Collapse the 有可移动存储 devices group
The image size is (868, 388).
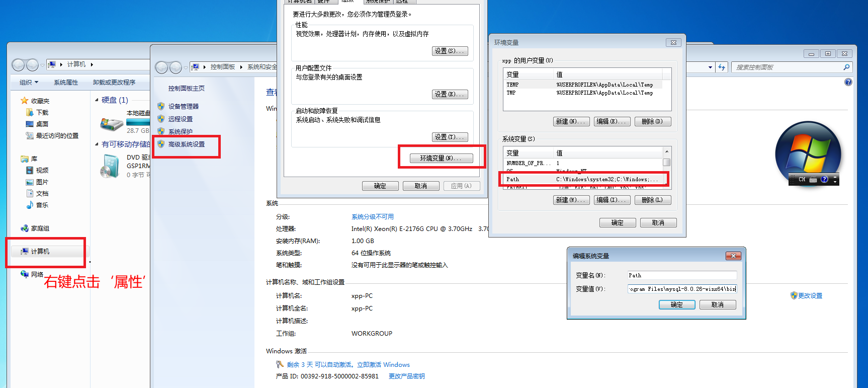(97, 144)
